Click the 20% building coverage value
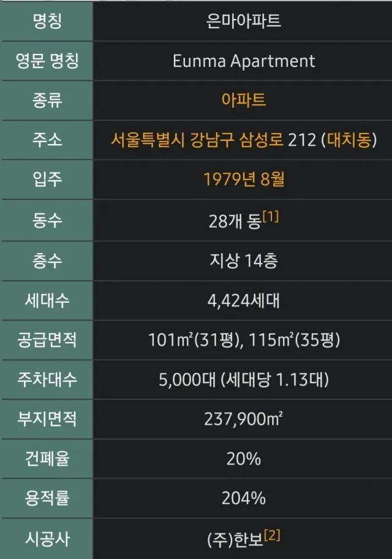The width and height of the screenshot is (392, 559). click(x=243, y=458)
